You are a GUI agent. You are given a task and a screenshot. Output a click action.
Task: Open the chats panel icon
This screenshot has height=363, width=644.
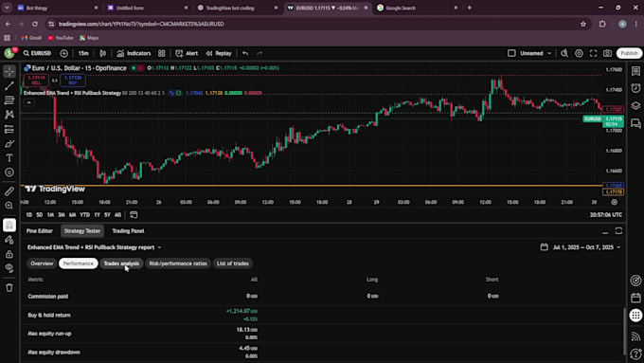[x=635, y=123]
